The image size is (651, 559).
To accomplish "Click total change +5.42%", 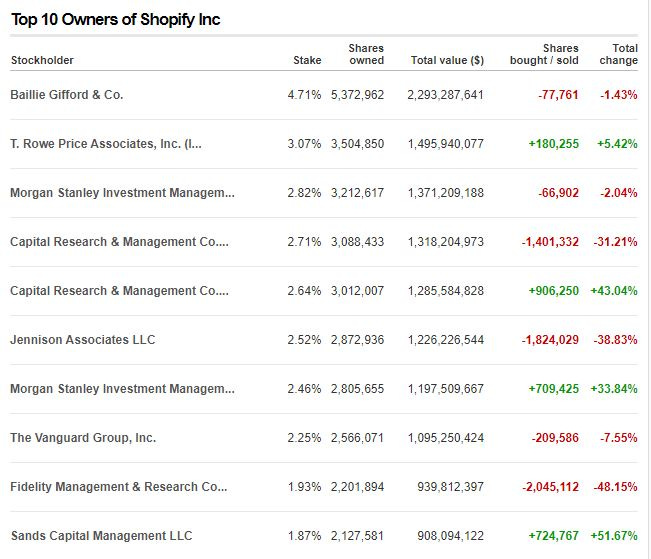I will [x=617, y=144].
